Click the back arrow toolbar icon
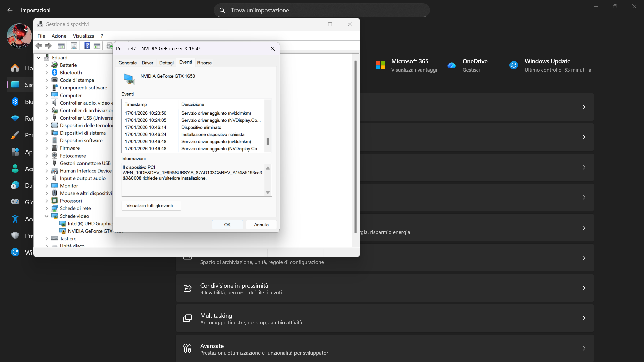Image resolution: width=644 pixels, height=362 pixels. point(39,46)
